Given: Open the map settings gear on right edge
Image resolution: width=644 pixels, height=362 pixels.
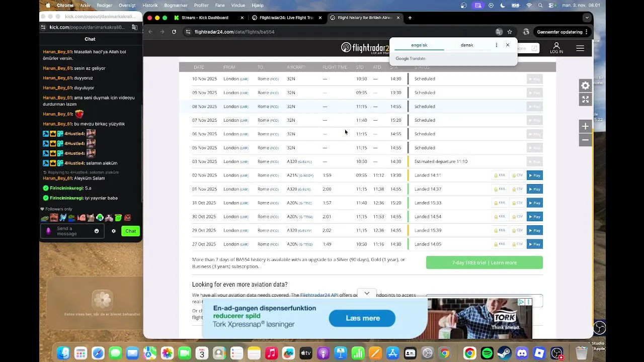Looking at the screenshot, I should coord(585,85).
